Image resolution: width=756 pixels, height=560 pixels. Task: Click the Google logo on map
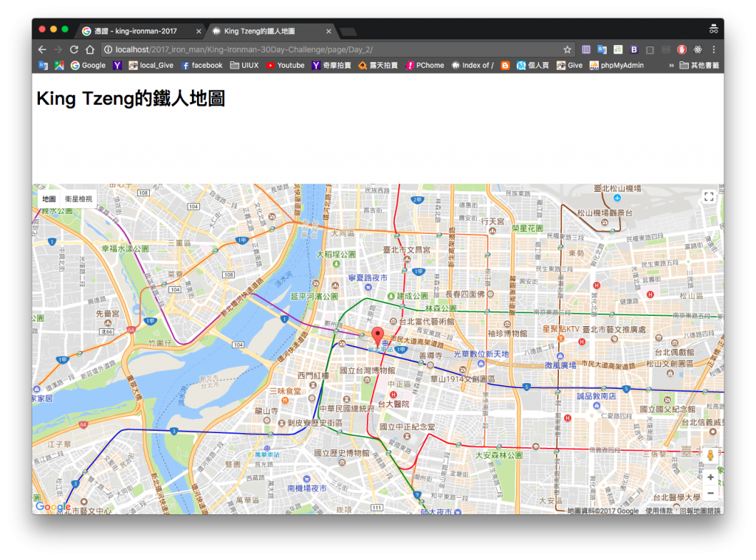[53, 506]
